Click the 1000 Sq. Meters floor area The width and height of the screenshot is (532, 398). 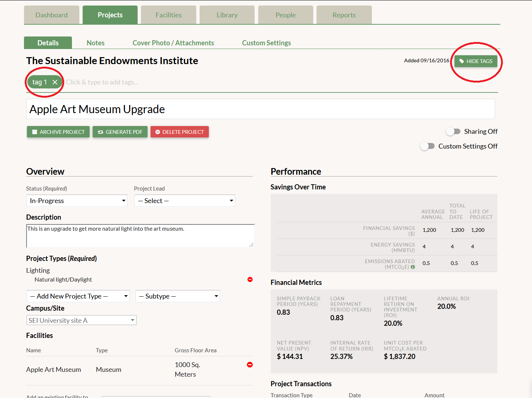187,370
